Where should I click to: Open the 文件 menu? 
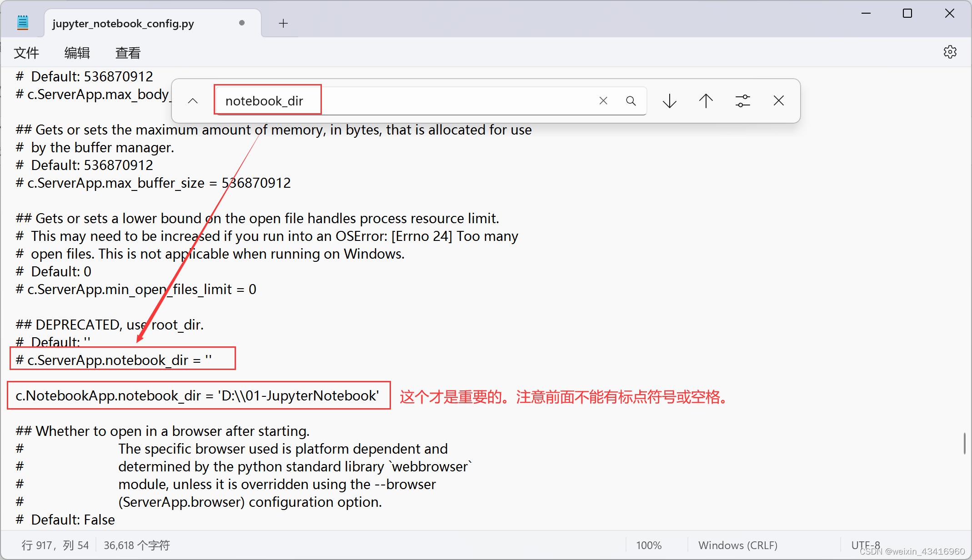(x=26, y=53)
